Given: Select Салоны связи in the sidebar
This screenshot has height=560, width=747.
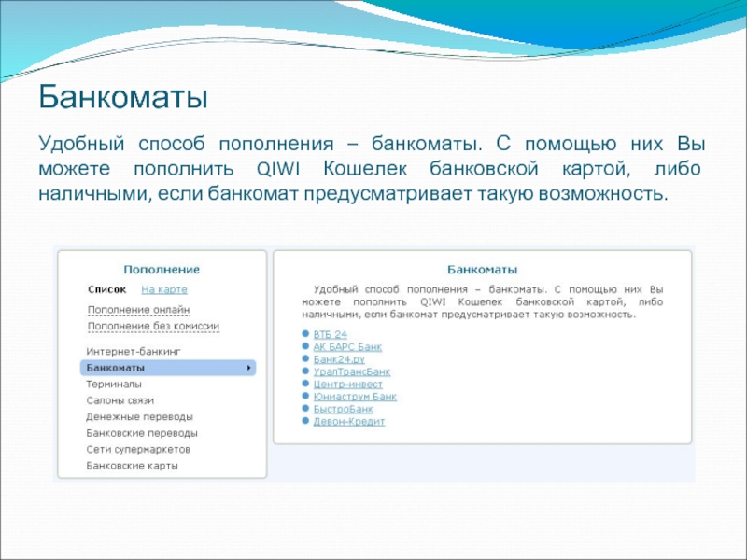Looking at the screenshot, I should point(120,400).
